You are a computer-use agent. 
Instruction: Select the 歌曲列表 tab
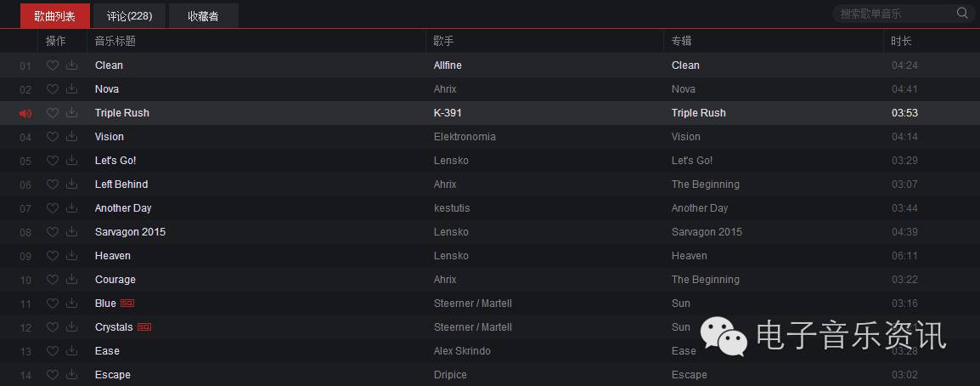55,16
